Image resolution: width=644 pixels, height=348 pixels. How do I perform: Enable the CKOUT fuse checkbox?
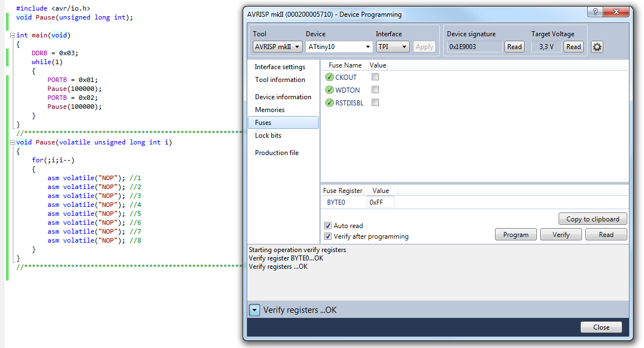[x=375, y=77]
